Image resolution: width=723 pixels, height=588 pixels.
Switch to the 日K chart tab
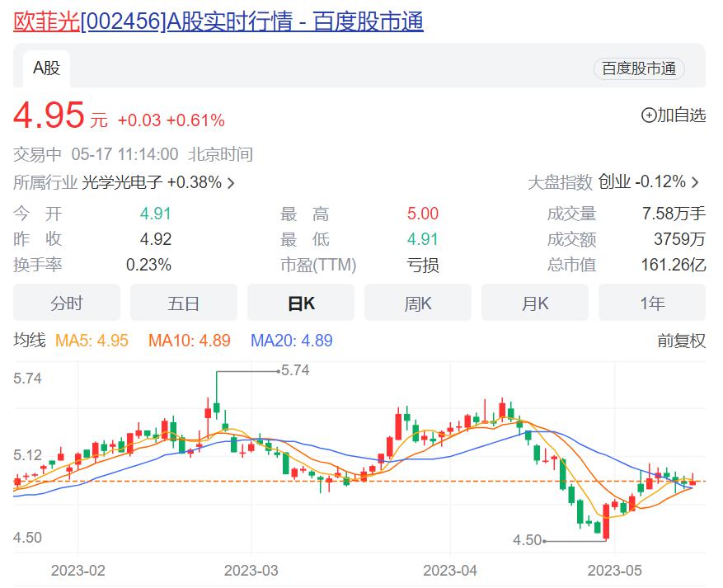[301, 303]
